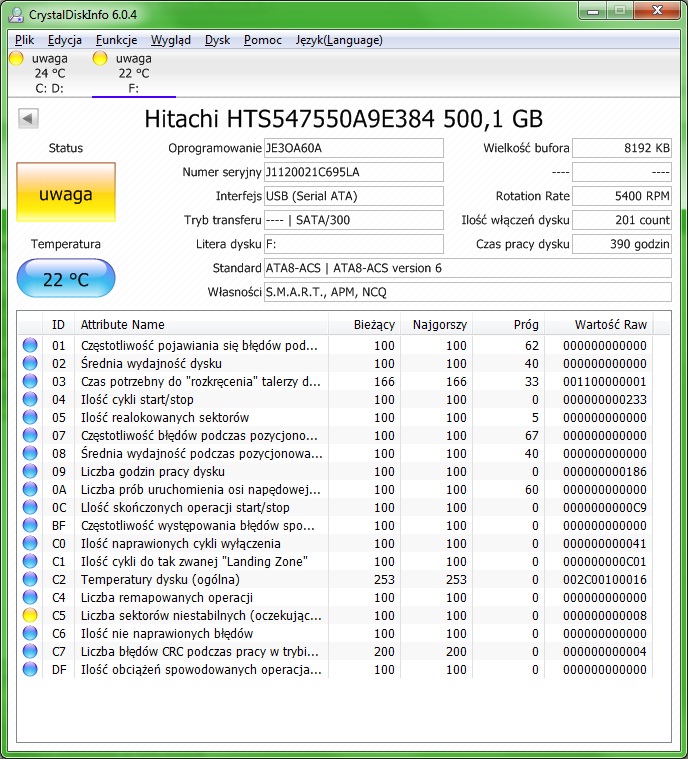The image size is (688, 759).
Task: Click the yellow uwaga health status button
Action: point(66,192)
